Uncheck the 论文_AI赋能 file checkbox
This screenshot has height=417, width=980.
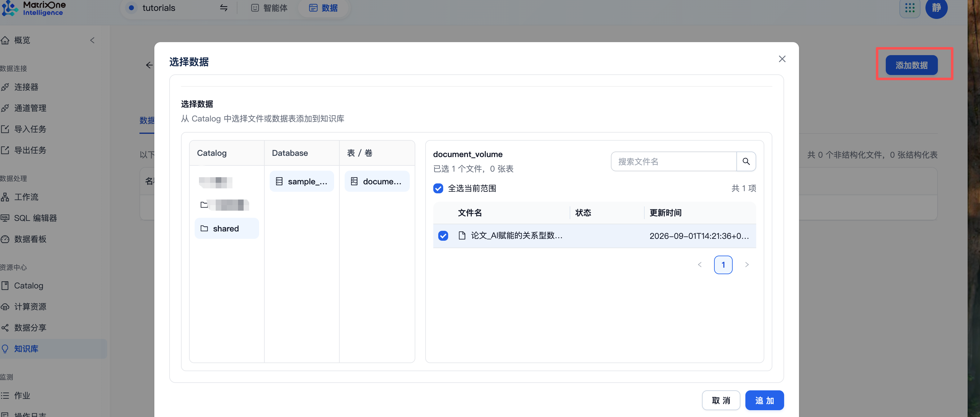pos(443,236)
